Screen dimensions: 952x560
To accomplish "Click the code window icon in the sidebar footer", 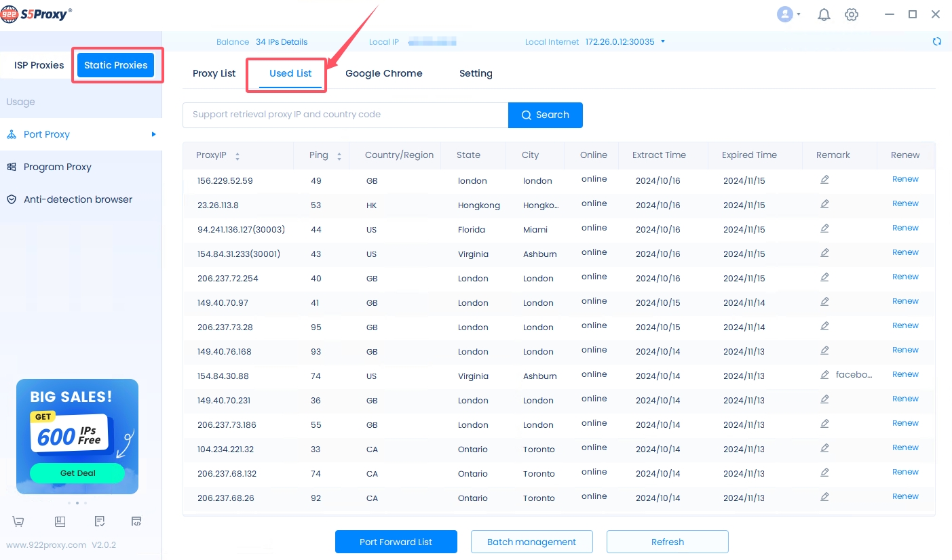I will (136, 521).
